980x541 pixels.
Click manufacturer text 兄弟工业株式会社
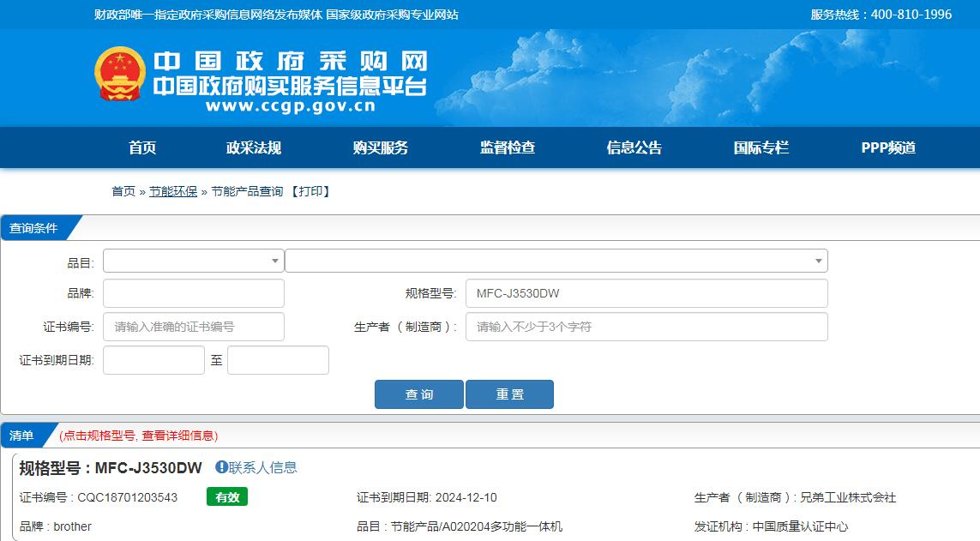click(848, 497)
